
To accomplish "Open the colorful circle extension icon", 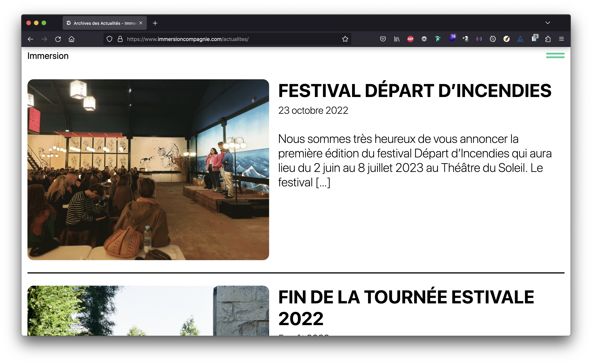I will click(x=507, y=39).
